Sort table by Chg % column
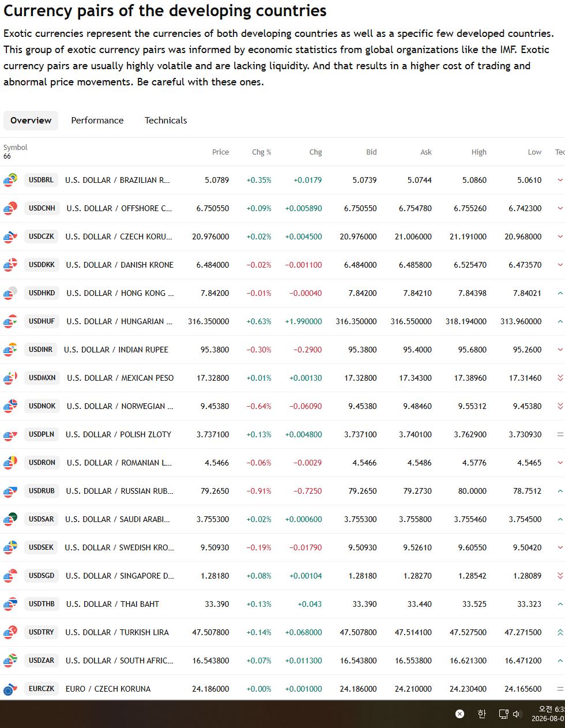This screenshot has height=728, width=565. point(262,152)
